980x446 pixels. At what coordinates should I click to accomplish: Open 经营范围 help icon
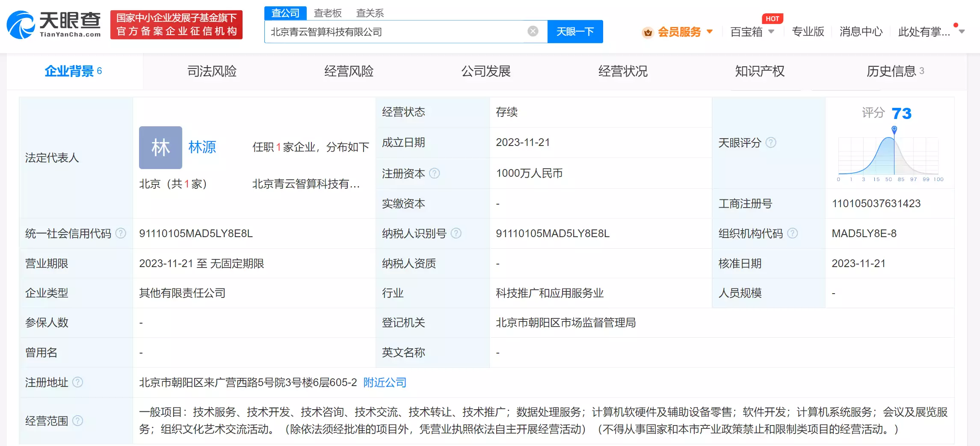77,421
